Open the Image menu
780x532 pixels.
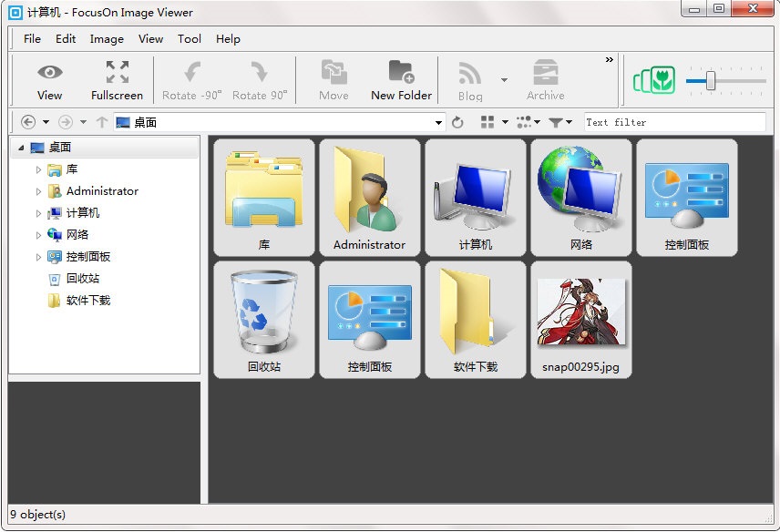tap(107, 39)
